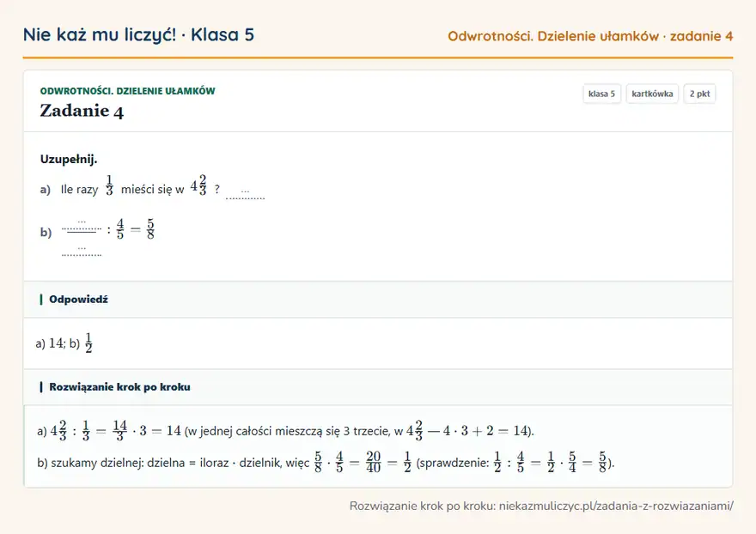Open the niekazmuliczyc.pl/zadania-z-rozwiazaniami/ footer link

[x=616, y=506]
